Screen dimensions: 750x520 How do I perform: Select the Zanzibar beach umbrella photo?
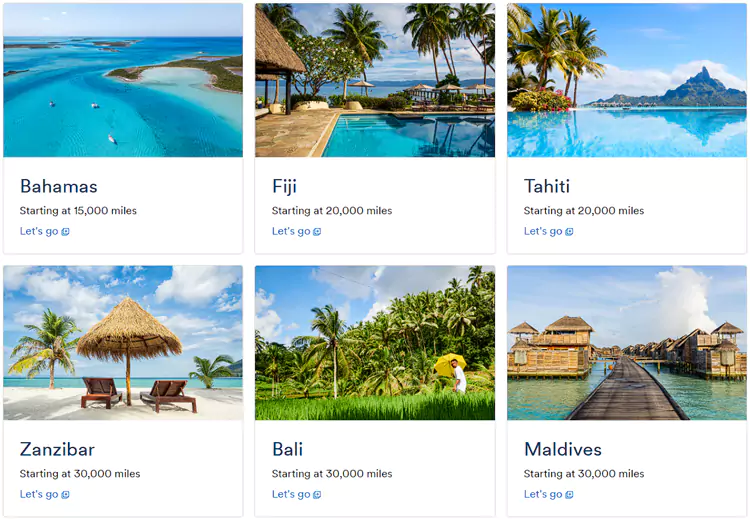(123, 343)
